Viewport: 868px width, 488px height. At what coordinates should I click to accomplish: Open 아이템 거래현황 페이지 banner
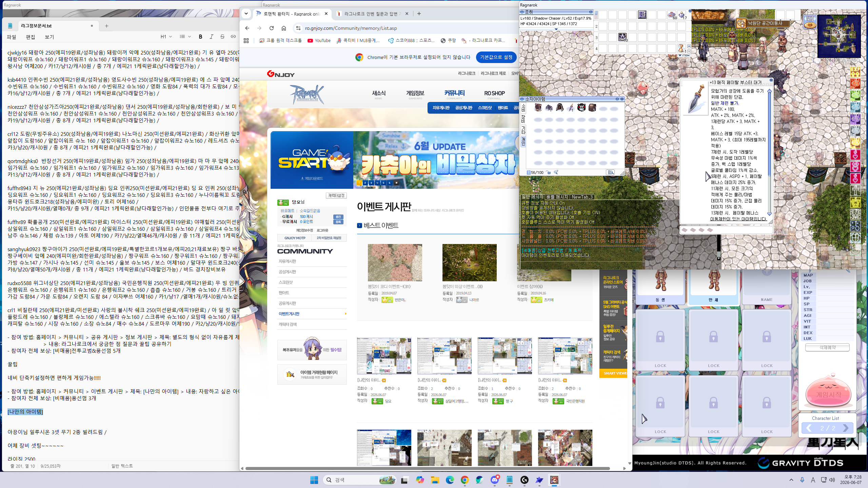coord(312,374)
